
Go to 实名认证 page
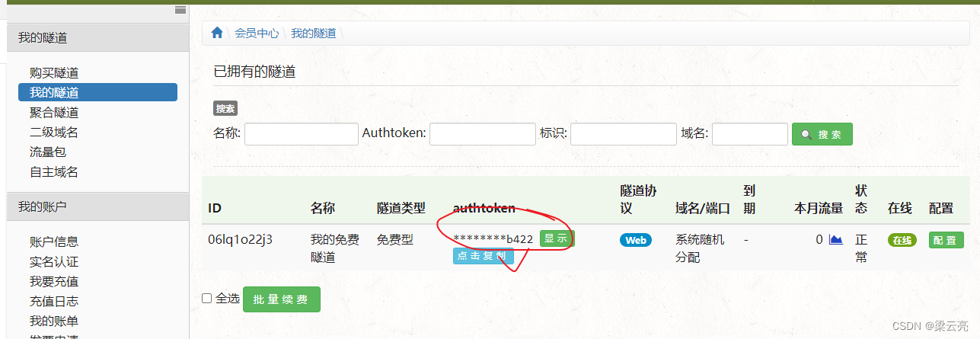click(x=54, y=262)
